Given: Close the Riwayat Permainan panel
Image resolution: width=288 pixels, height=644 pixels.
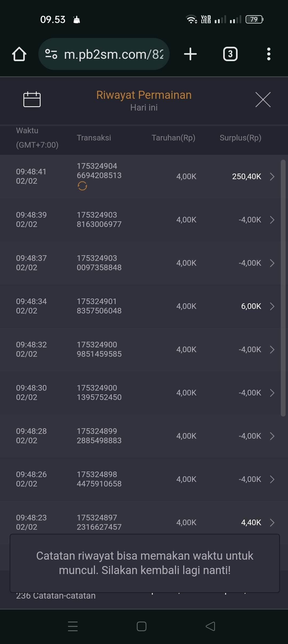Looking at the screenshot, I should 263,100.
